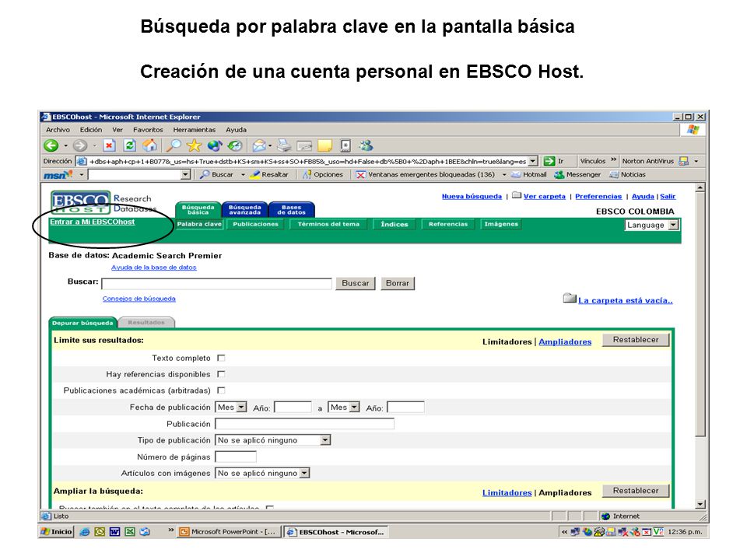Expand the Vínculos chevron
The image size is (747, 560).
[614, 160]
